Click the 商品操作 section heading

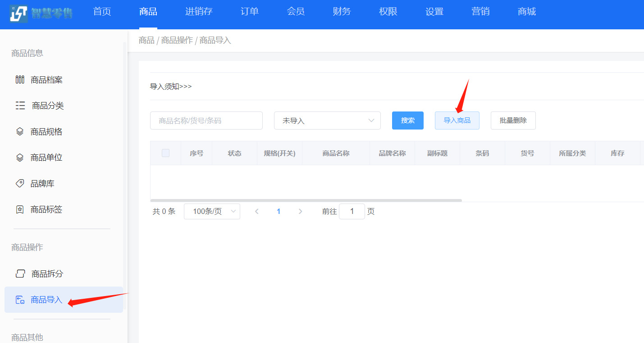point(27,247)
